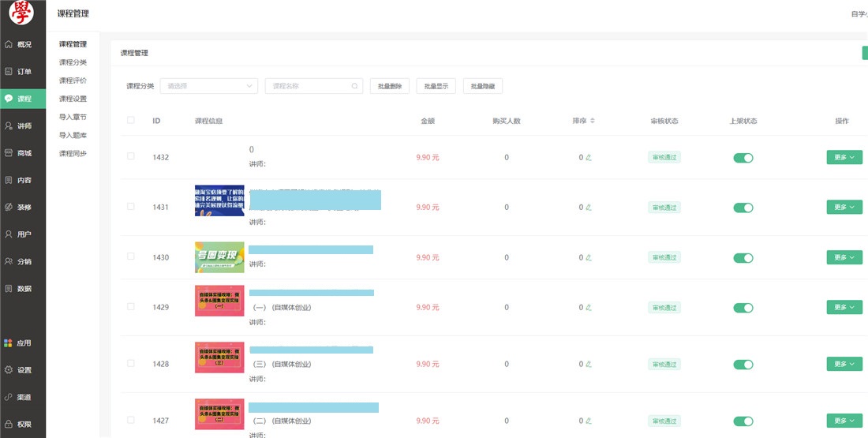Image resolution: width=868 pixels, height=438 pixels.
Task: Click the sort edit pencil for course 1432
Action: [x=589, y=158]
